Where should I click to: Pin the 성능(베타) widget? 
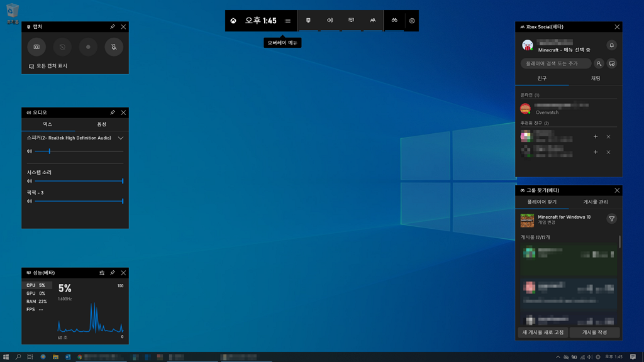tap(112, 273)
